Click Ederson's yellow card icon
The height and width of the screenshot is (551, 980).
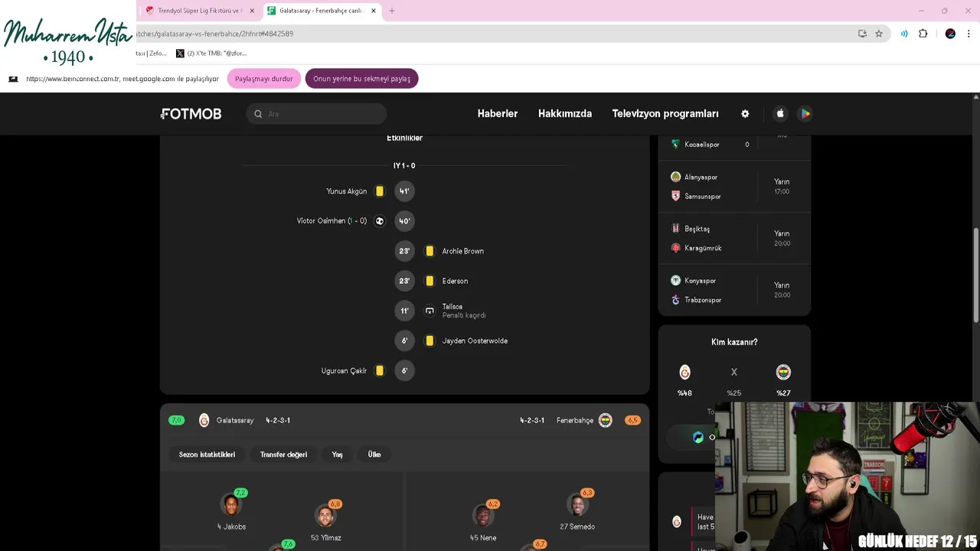(430, 281)
